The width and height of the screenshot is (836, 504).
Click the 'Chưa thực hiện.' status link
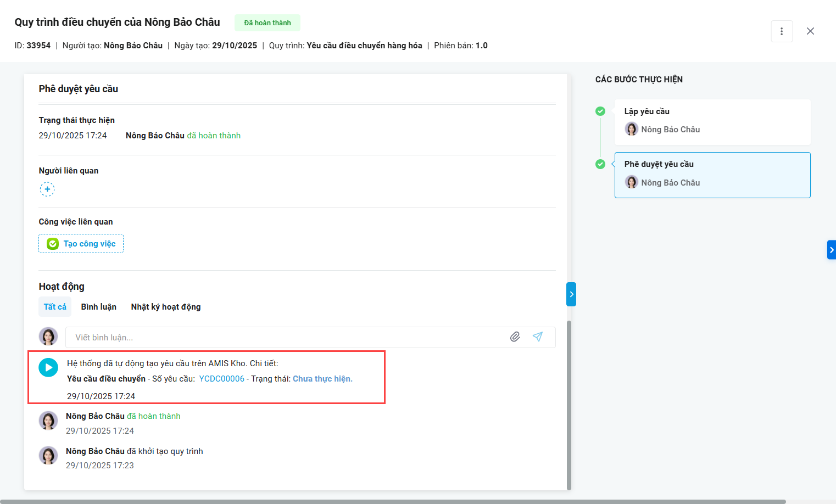point(323,379)
